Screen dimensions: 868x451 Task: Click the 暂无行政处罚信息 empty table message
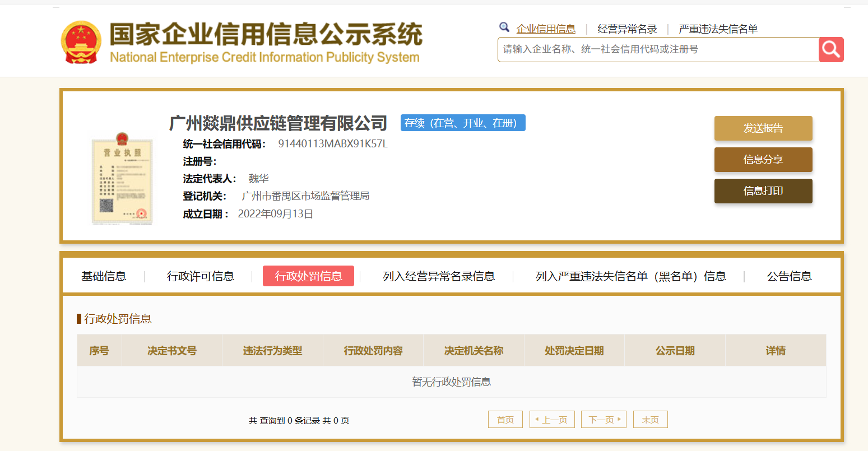452,382
